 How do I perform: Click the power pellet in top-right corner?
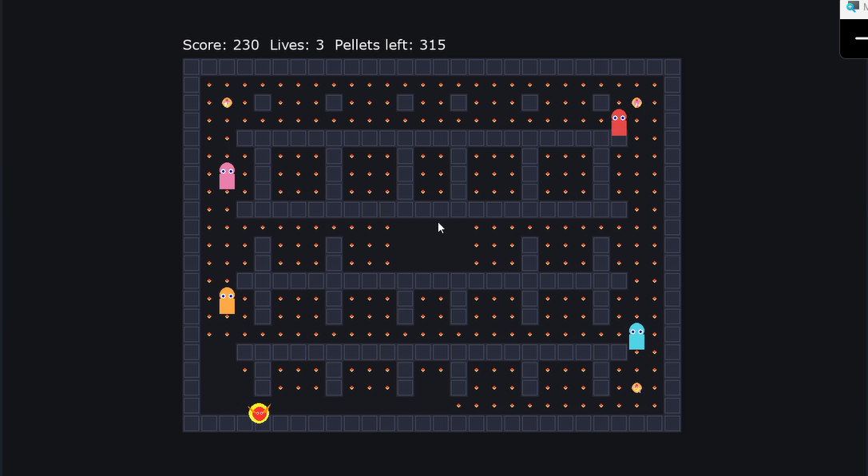tap(636, 102)
